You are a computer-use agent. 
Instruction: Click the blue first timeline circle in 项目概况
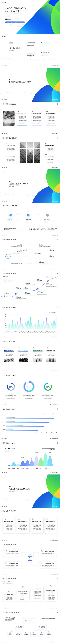point(11,215)
